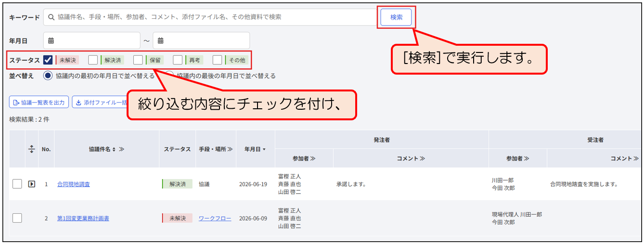Expand 発注者 コメント column chevron
The height and width of the screenshot is (244, 644).
click(422, 158)
